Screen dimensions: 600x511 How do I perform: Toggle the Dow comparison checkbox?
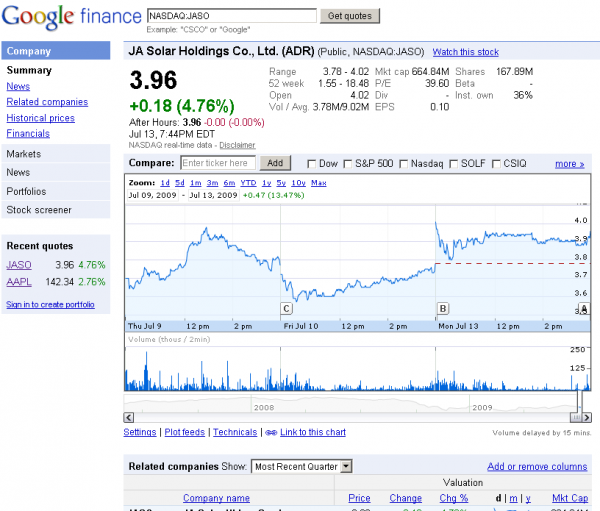click(x=311, y=164)
